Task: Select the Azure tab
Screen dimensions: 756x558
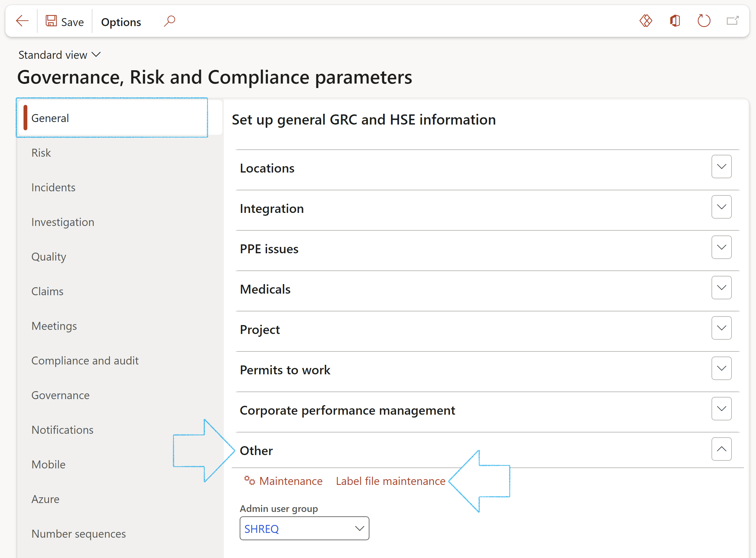Action: pyautogui.click(x=45, y=499)
